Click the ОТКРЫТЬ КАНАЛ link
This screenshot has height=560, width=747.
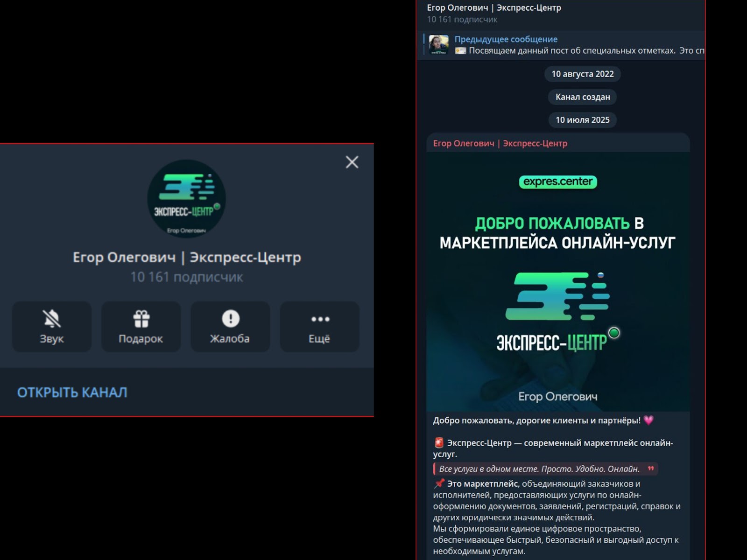72,392
